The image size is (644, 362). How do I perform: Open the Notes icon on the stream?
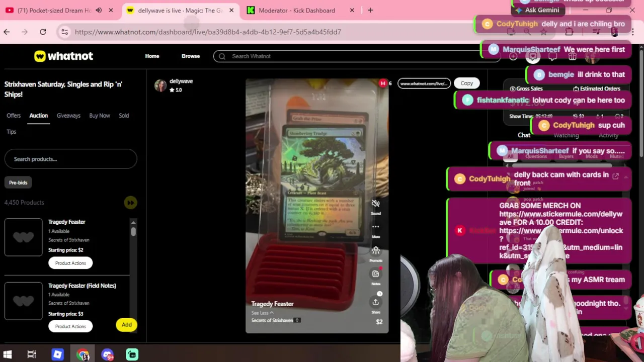click(375, 274)
